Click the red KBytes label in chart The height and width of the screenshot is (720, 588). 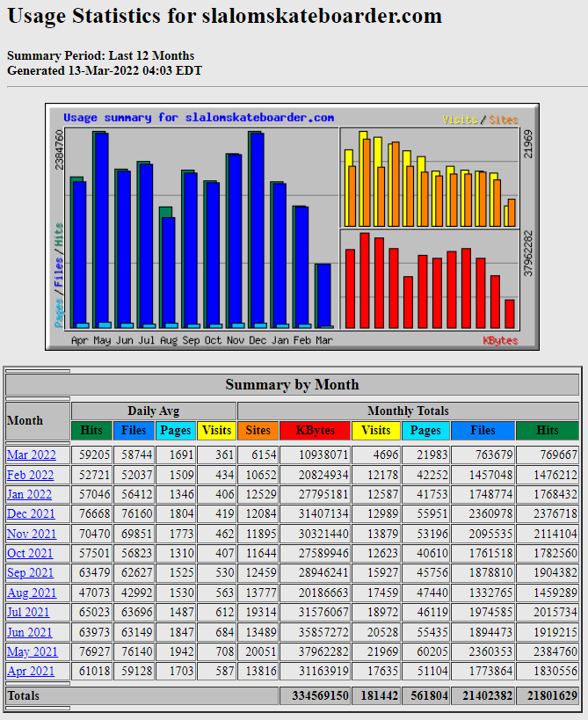500,340
